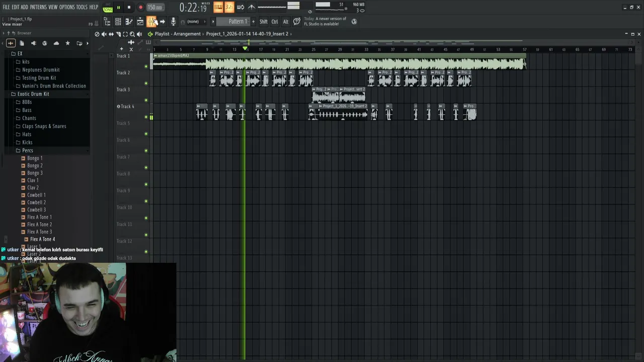Viewport: 644px width, 362px height.
Task: Click the newer version of FL Studio notice
Action: (x=325, y=21)
